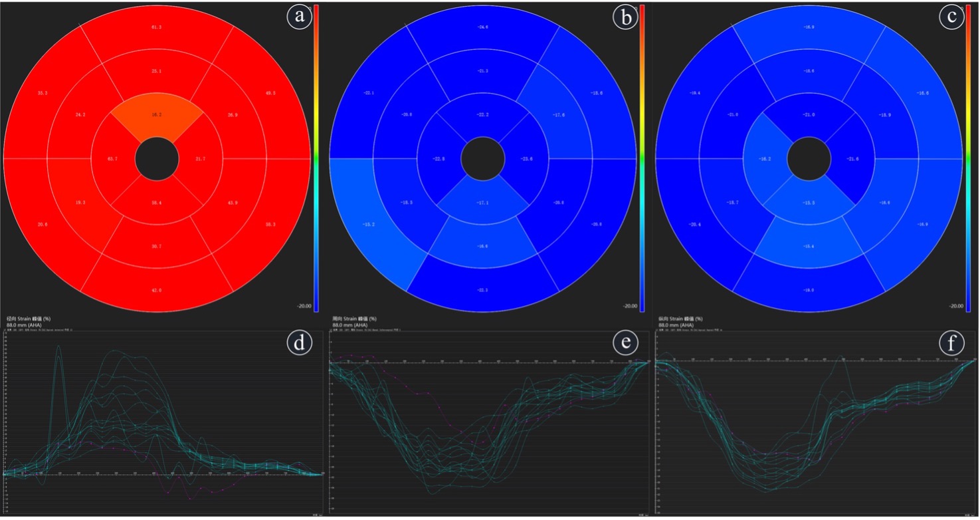The image size is (980, 520).
Task: Select the -21.6 inner segment in longitudinal plot
Action: click(852, 160)
